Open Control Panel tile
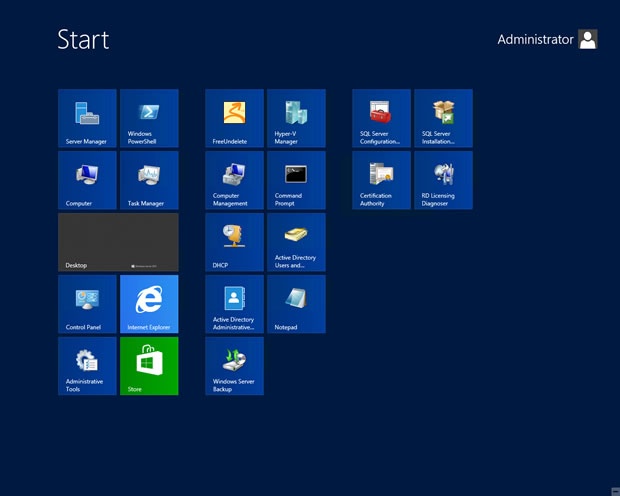This screenshot has width=620, height=496. (x=87, y=304)
